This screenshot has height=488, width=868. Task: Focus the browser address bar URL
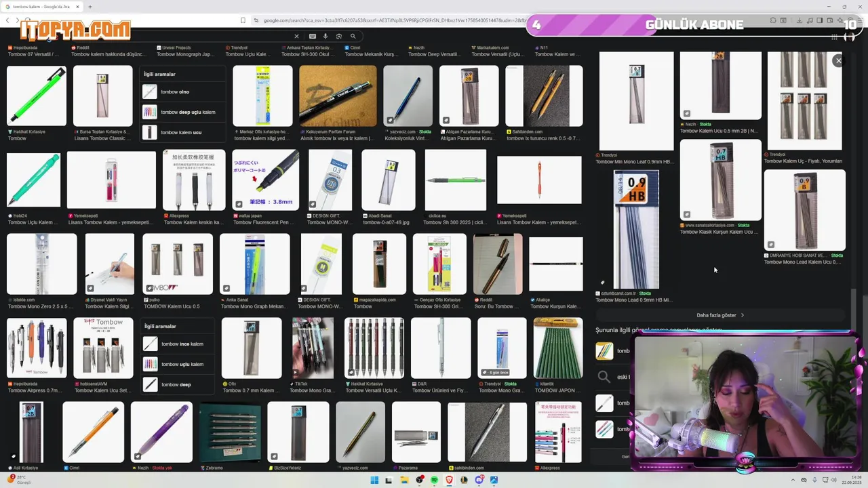[x=395, y=20]
